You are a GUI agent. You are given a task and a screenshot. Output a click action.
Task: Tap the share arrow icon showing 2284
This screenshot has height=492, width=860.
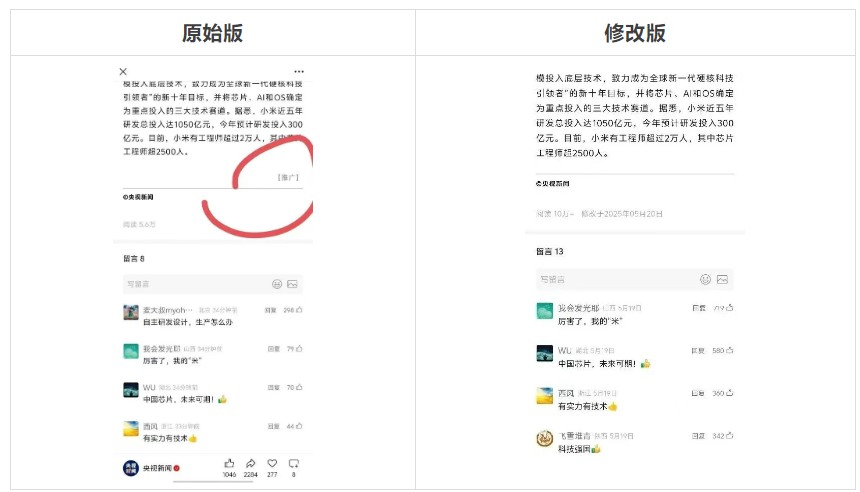251,463
